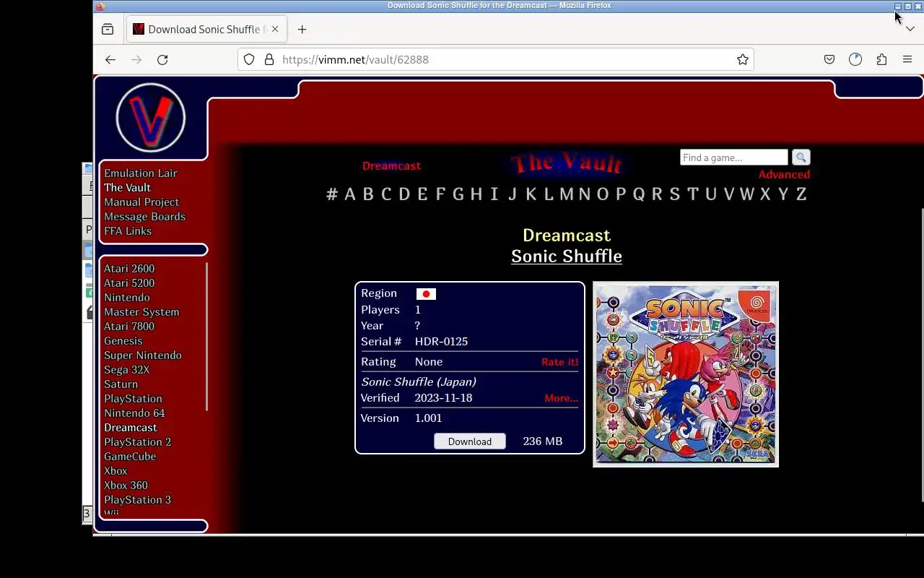The height and width of the screenshot is (578, 924).
Task: Select PlayStation 2 system
Action: (138, 441)
